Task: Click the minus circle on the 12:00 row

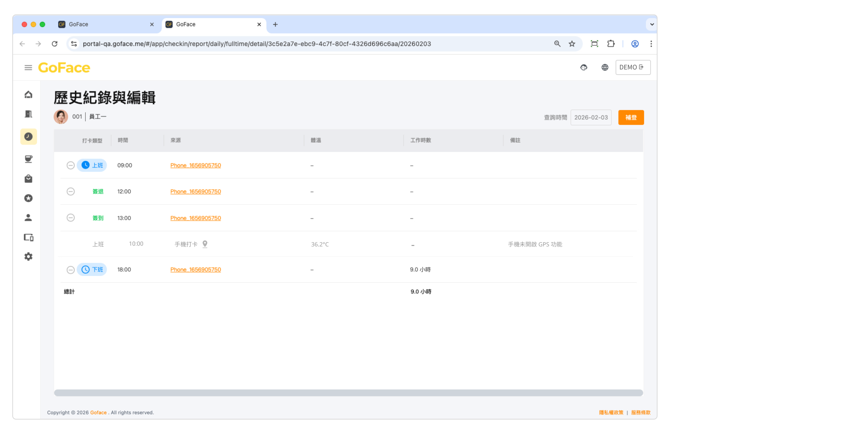Action: [71, 191]
